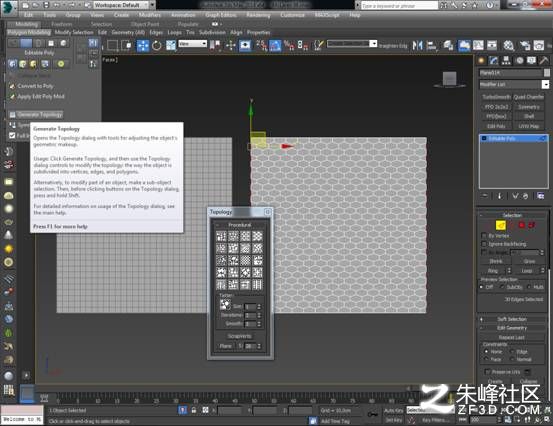Toggle the Preserve UVs checkbox
This screenshot has height=426, width=553.
pyautogui.click(x=488, y=372)
